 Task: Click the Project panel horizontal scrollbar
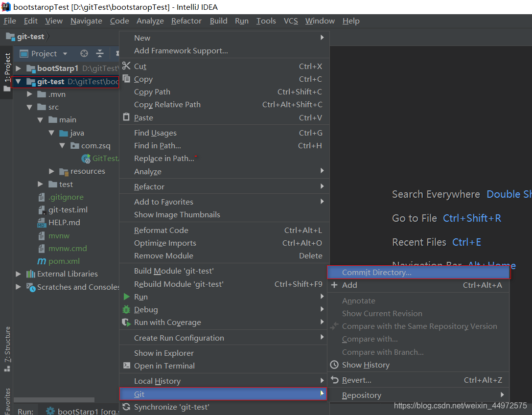click(54, 400)
